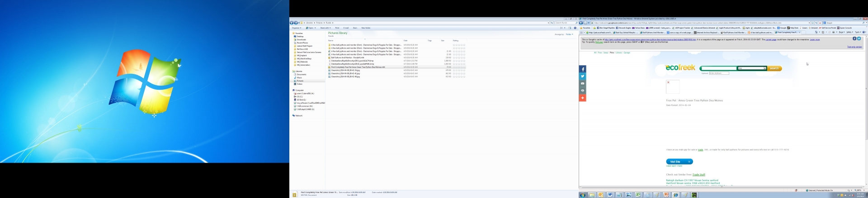The width and height of the screenshot is (868, 198).
Task: Open Arrange by Folder dropdown
Action: point(569,34)
